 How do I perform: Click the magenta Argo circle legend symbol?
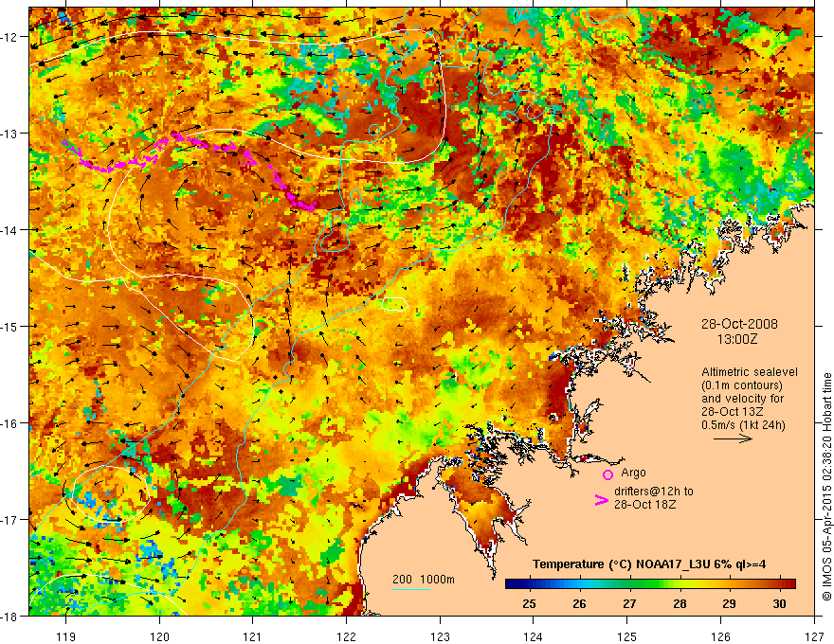coord(607,474)
